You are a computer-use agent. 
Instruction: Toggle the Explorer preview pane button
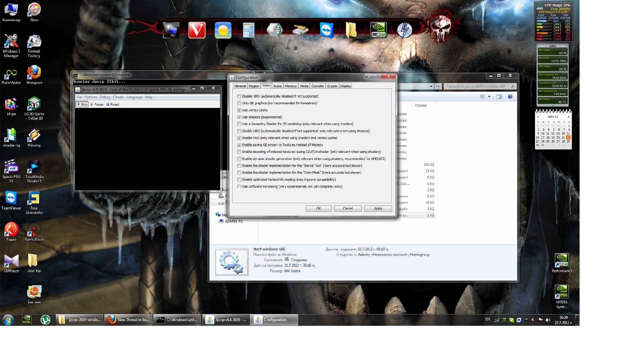(499, 97)
